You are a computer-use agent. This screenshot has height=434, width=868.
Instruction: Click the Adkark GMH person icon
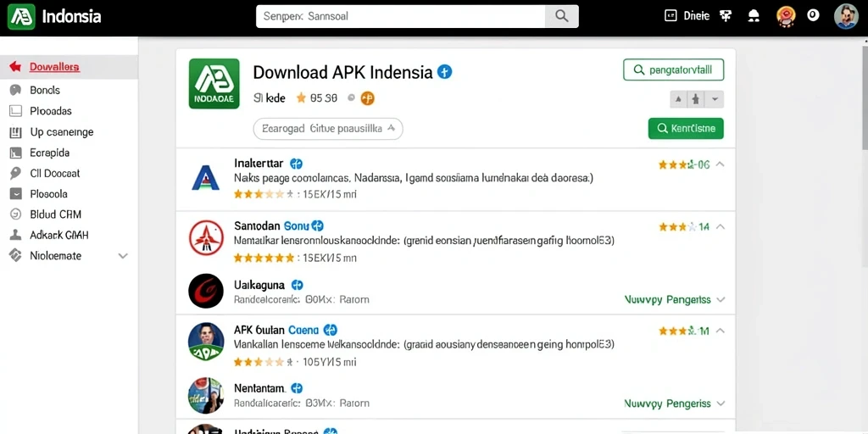tap(15, 235)
